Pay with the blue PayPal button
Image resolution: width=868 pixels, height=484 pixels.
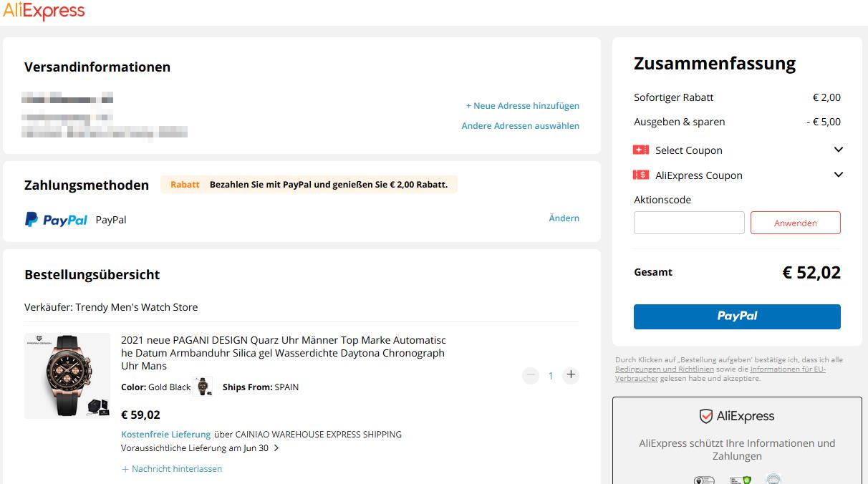pyautogui.click(x=737, y=316)
